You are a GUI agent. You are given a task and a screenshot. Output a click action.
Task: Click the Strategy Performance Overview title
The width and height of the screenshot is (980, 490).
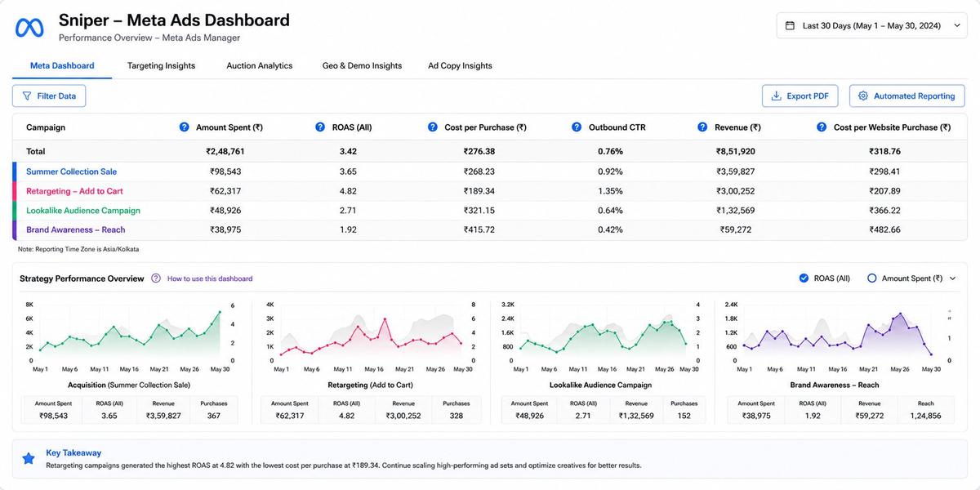82,278
